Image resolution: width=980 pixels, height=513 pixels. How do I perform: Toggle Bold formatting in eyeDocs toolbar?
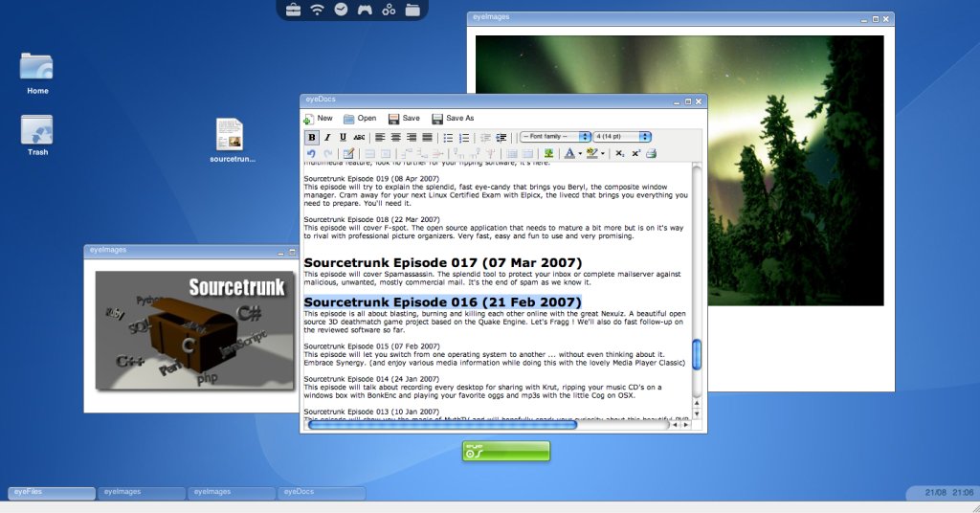pos(311,137)
